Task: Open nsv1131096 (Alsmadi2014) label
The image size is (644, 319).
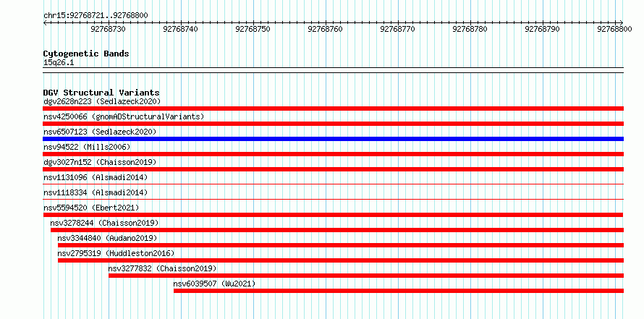Action: 96,177
